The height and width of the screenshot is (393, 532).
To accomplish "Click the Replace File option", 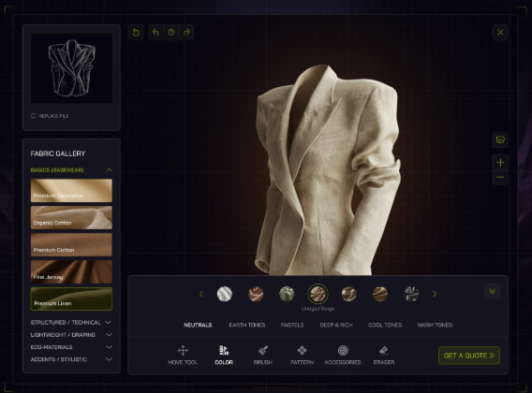I will (x=50, y=116).
